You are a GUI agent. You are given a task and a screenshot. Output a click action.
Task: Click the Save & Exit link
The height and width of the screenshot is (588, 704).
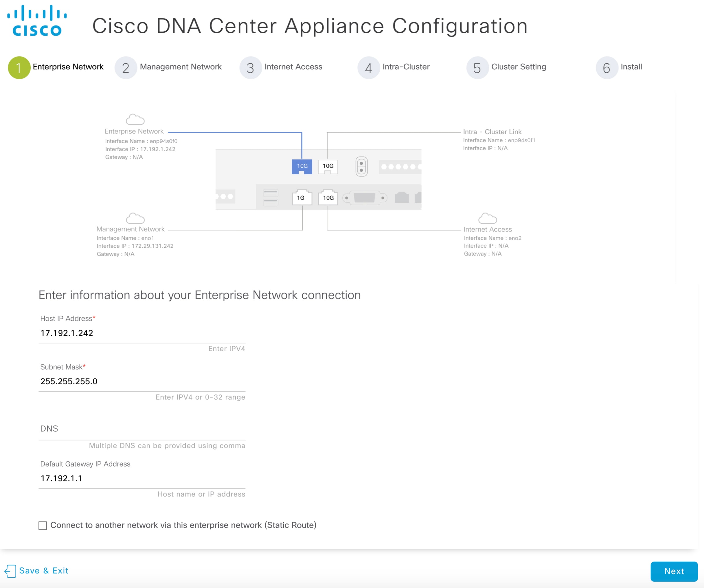(44, 571)
